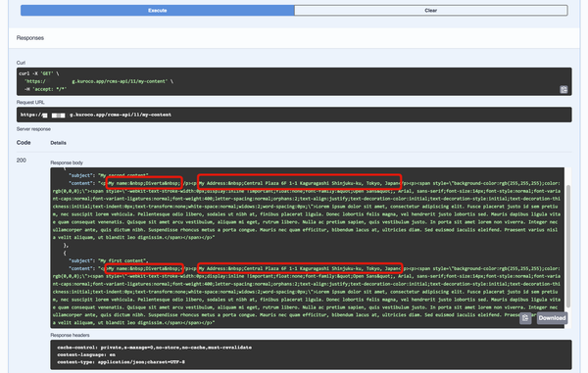588x373 pixels.
Task: Click the Curl label
Action: 21,63
